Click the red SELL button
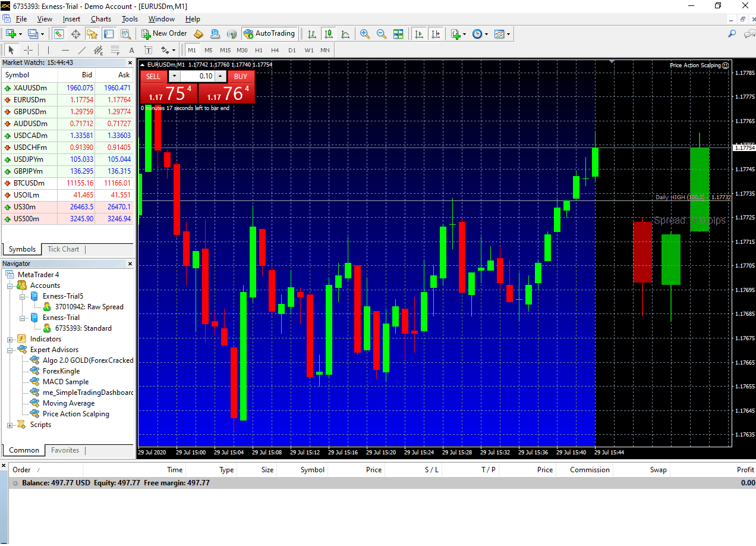Viewport: 756px width, 546px height. pyautogui.click(x=153, y=76)
